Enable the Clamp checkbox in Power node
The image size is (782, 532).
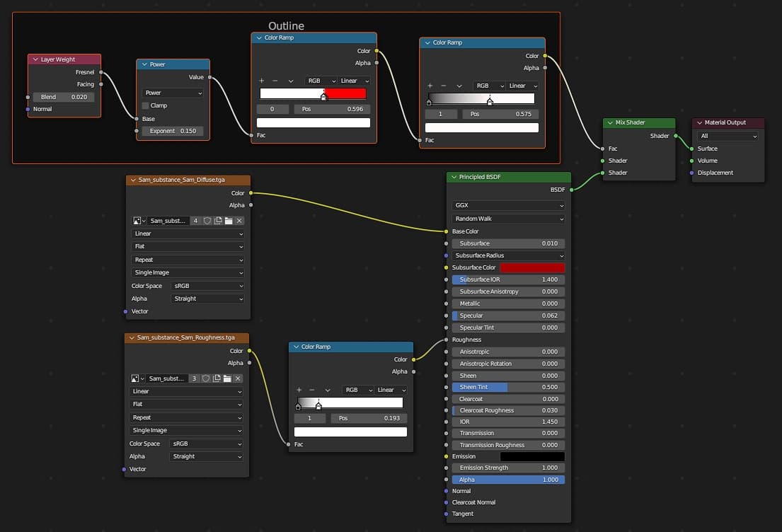pyautogui.click(x=146, y=105)
